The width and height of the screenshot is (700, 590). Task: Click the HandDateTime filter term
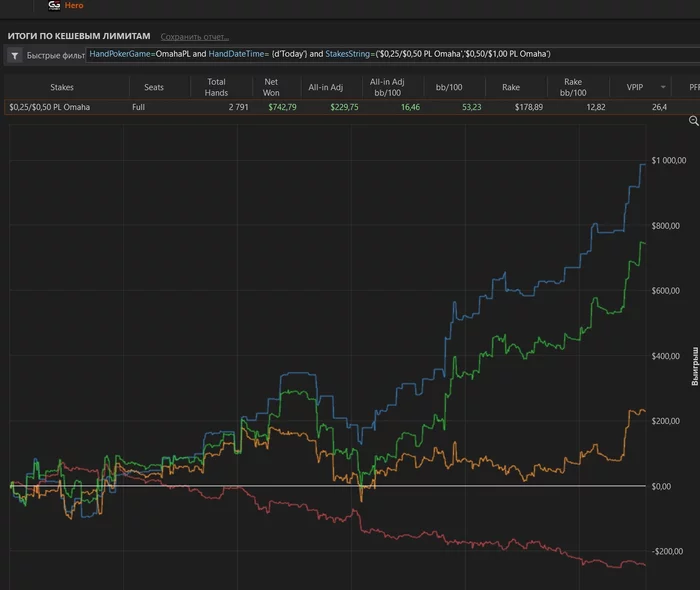(239, 54)
